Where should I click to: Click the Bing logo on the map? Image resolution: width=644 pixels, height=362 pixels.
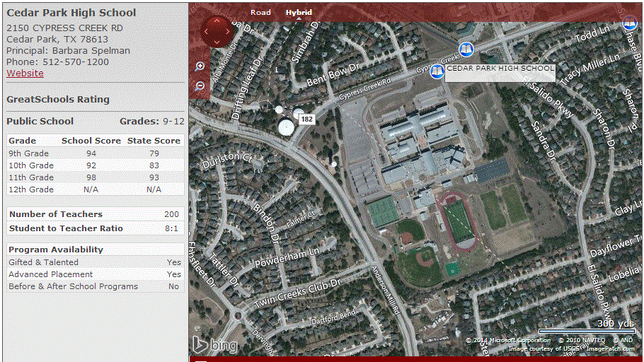coord(215,345)
